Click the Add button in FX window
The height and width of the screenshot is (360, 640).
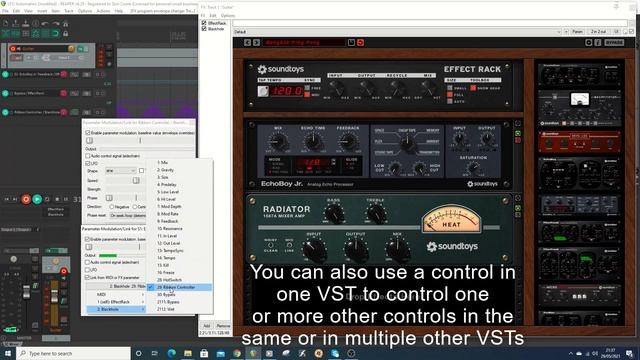point(207,326)
